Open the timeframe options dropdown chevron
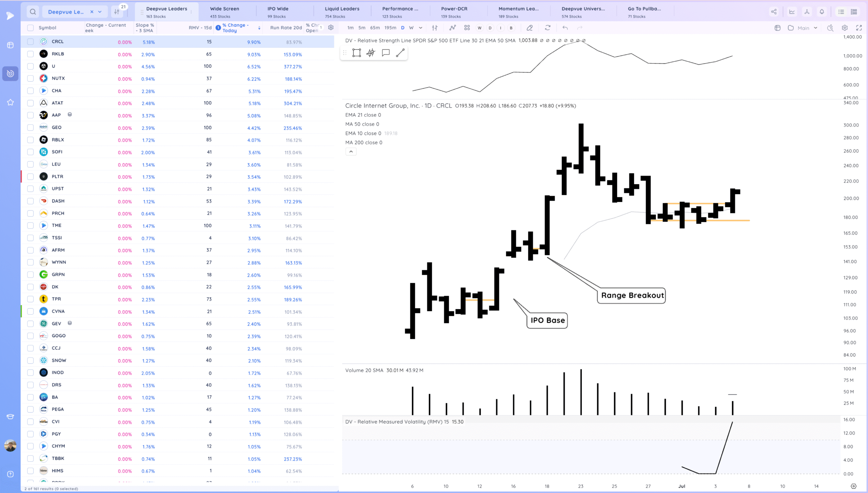 click(x=420, y=28)
